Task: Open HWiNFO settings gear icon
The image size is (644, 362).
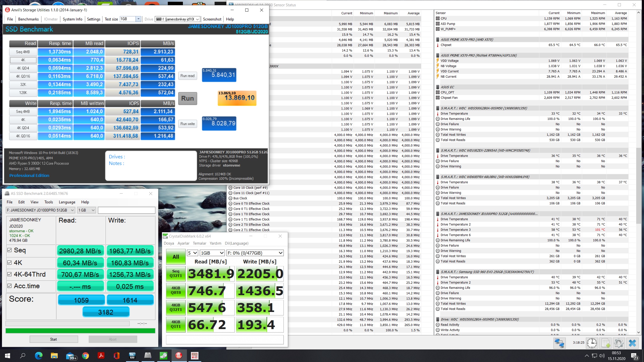Action: (x=619, y=343)
